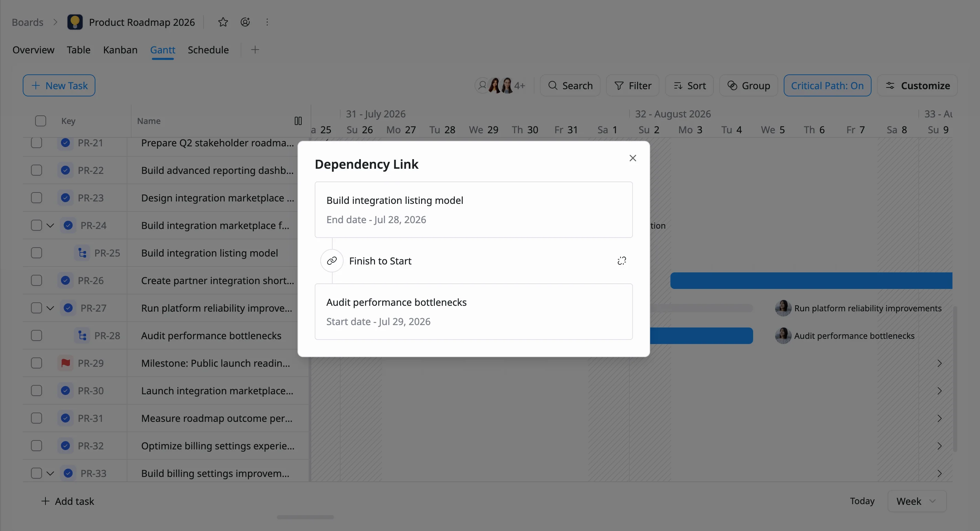The height and width of the screenshot is (531, 980).
Task: Add a new view with plus icon
Action: (x=255, y=50)
